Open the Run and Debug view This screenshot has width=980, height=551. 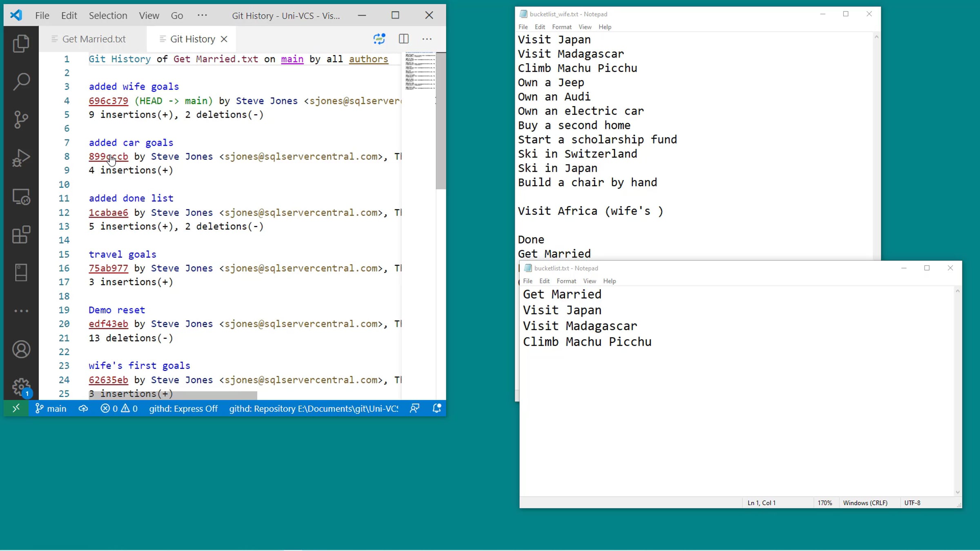coord(21,158)
